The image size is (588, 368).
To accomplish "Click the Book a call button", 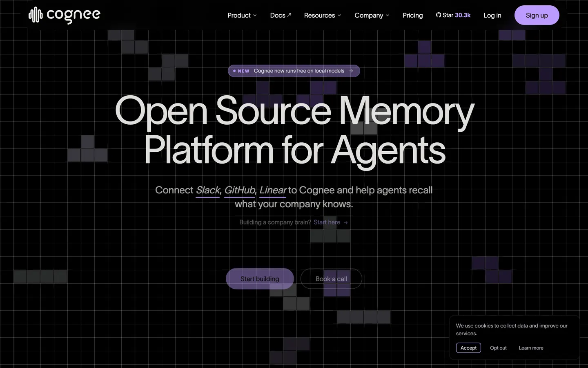I will (331, 279).
